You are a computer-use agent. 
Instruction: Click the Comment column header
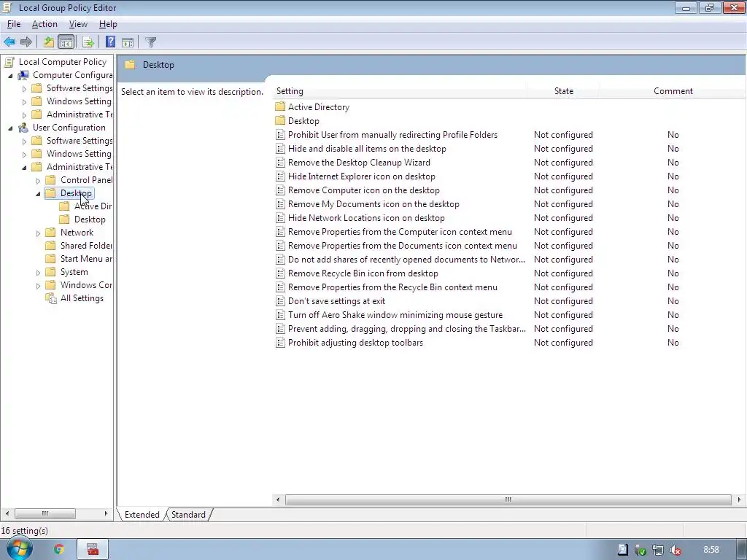click(x=673, y=91)
